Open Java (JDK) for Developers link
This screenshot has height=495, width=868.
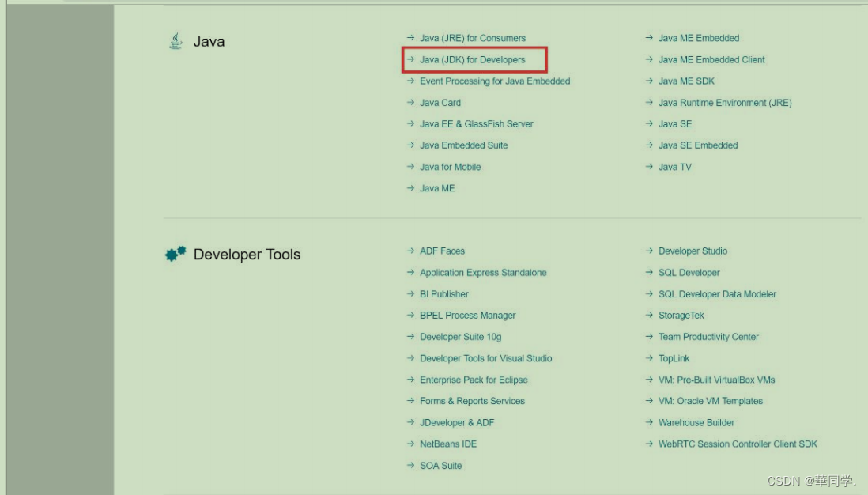click(x=472, y=60)
